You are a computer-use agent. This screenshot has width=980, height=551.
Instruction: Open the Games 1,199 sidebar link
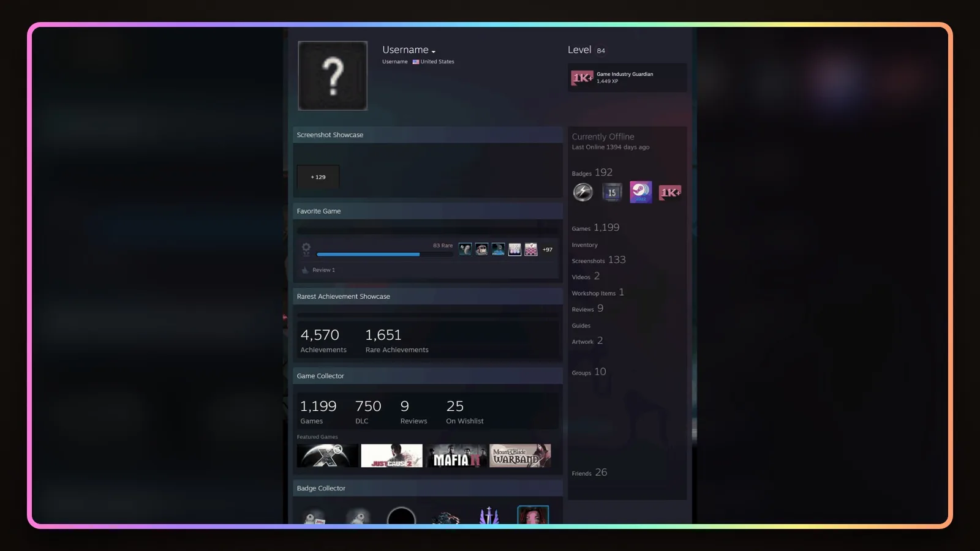595,228
